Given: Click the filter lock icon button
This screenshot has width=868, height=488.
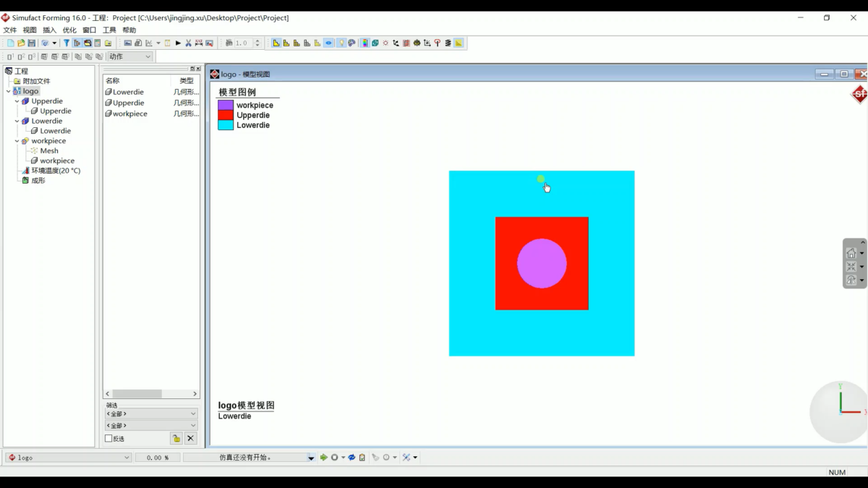Looking at the screenshot, I should point(176,438).
